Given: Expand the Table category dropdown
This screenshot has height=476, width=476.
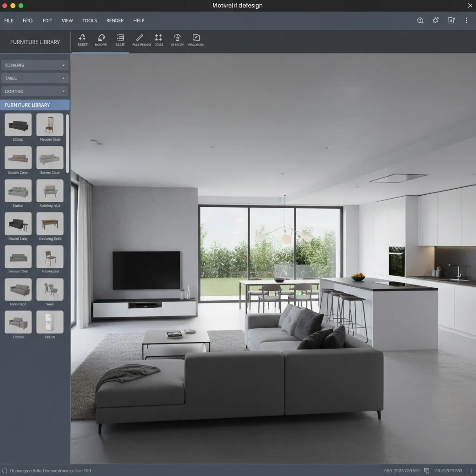Looking at the screenshot, I should [x=35, y=78].
